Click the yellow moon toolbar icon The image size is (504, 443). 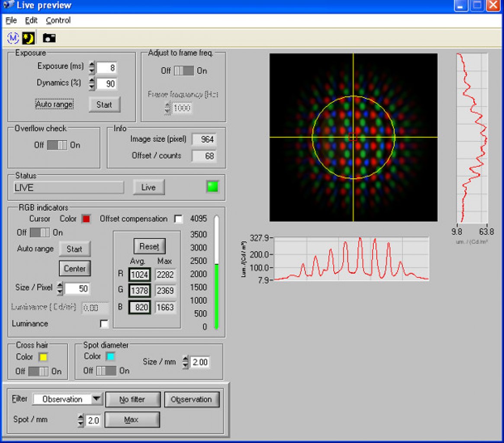point(28,38)
